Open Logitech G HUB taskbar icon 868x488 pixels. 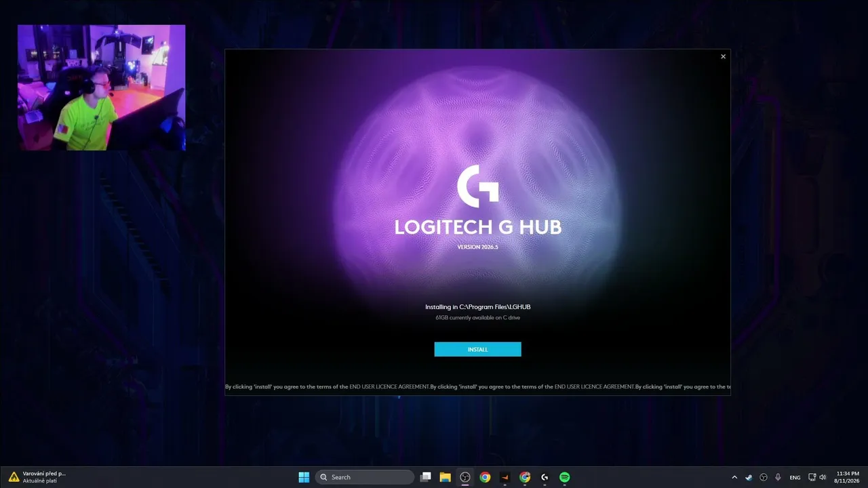pyautogui.click(x=545, y=477)
